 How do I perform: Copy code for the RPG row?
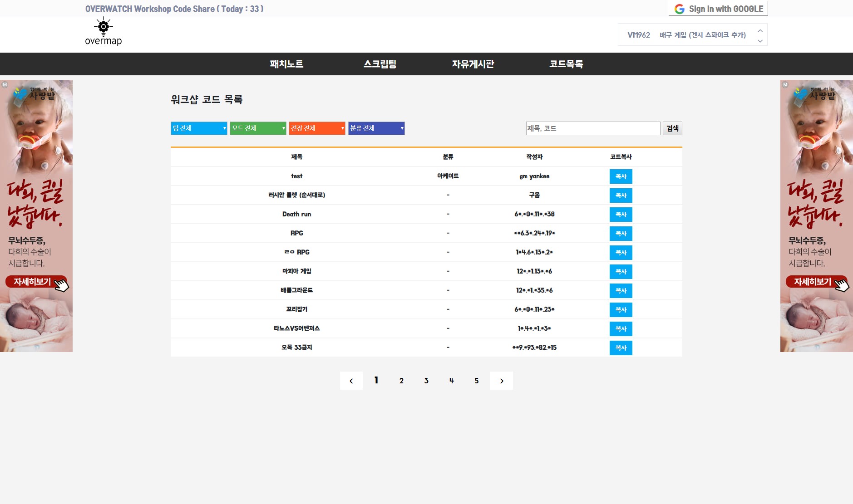pos(621,234)
